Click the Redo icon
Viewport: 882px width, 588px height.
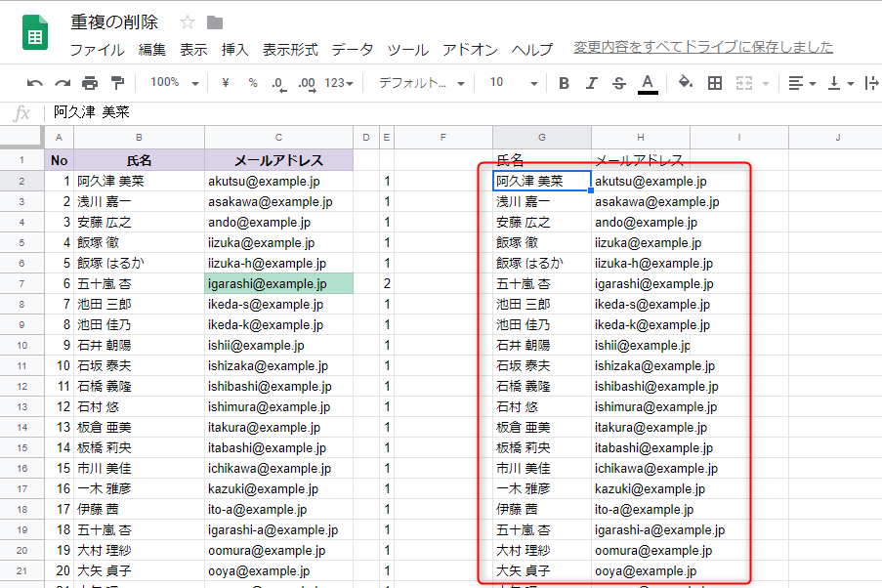click(x=61, y=83)
